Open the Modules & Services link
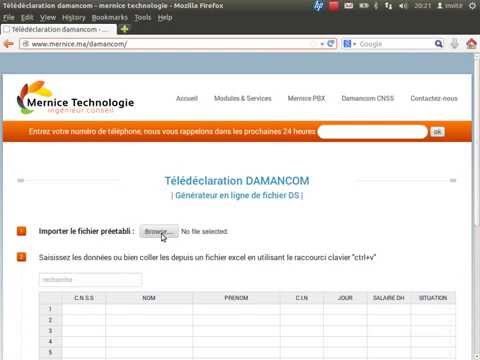 [243, 98]
